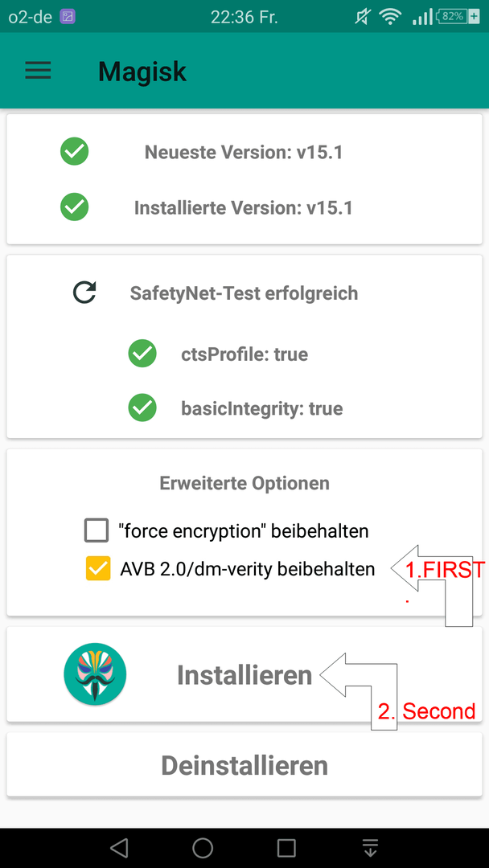Viewport: 489px width, 868px height.
Task: Tap the Android home circle button
Action: (x=203, y=848)
